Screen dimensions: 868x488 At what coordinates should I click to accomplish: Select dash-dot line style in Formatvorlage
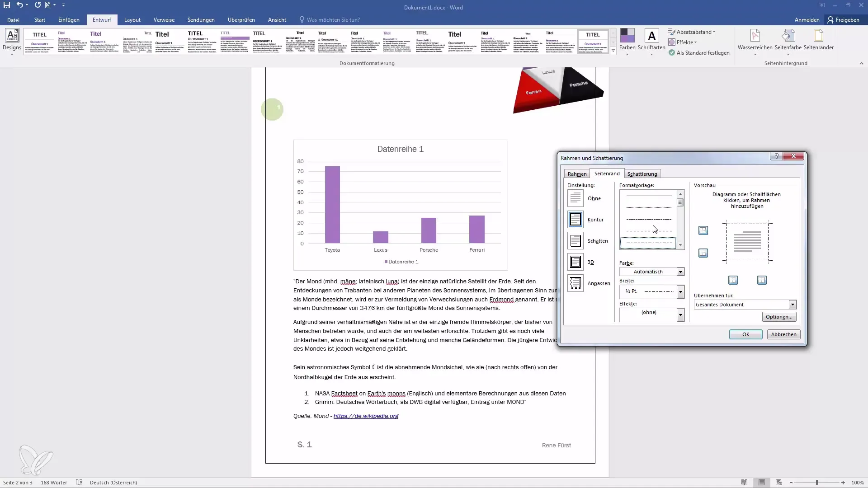click(x=648, y=243)
